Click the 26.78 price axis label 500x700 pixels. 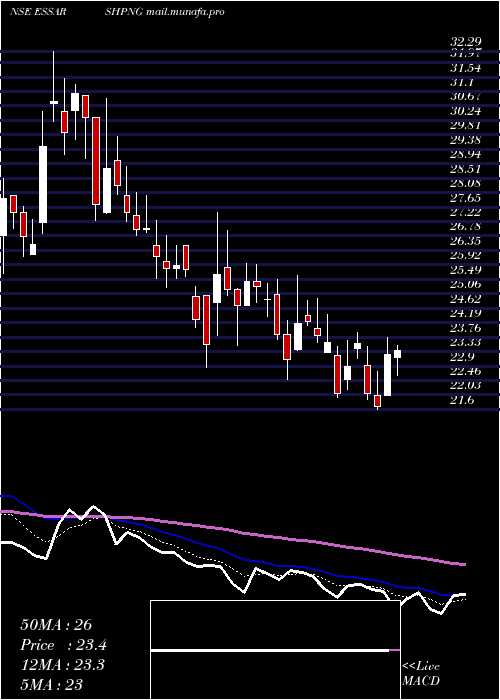(466, 226)
